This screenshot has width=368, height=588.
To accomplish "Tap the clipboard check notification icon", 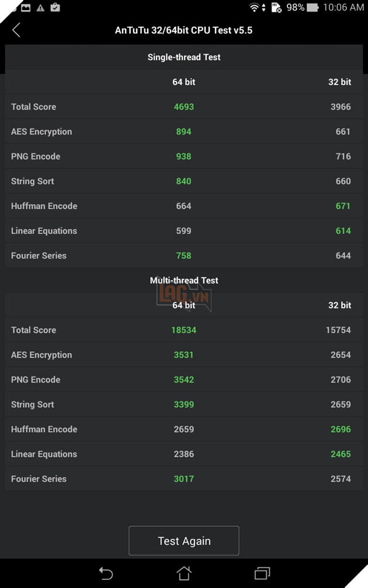I will click(x=55, y=8).
